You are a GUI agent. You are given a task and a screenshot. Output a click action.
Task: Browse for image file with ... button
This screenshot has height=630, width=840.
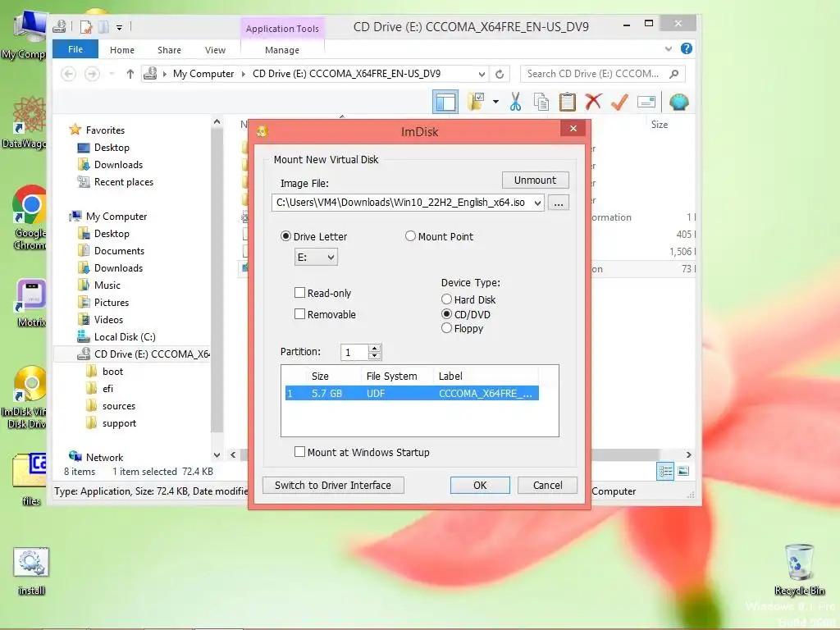[558, 203]
